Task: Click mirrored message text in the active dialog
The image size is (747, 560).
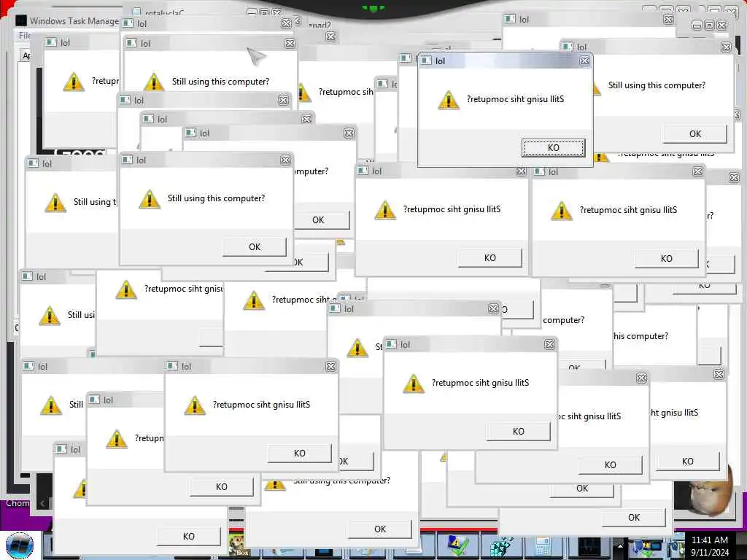Action: (x=515, y=99)
